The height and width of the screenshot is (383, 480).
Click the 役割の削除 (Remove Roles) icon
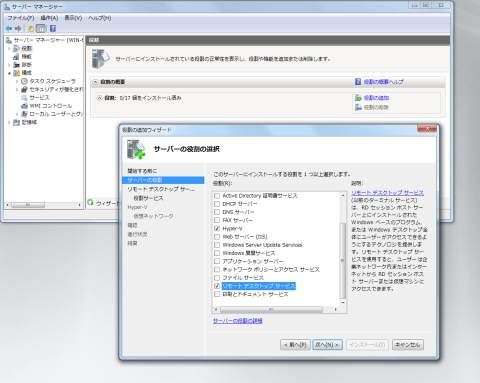coord(358,107)
